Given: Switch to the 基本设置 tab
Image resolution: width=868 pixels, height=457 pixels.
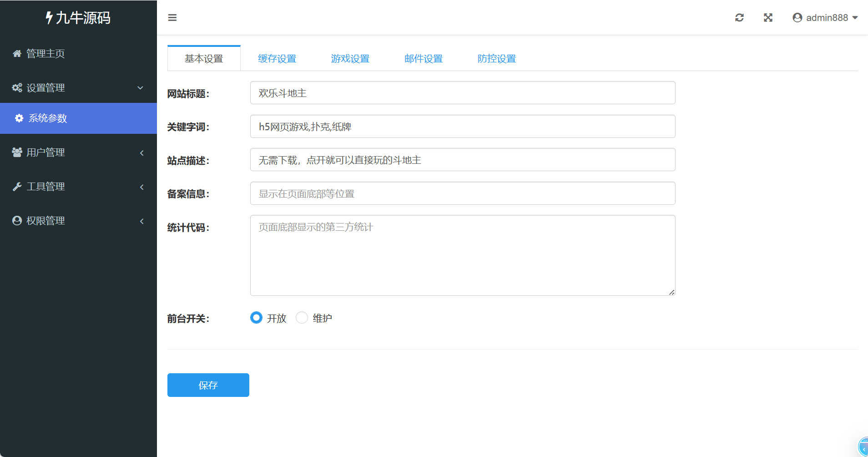Looking at the screenshot, I should 204,58.
